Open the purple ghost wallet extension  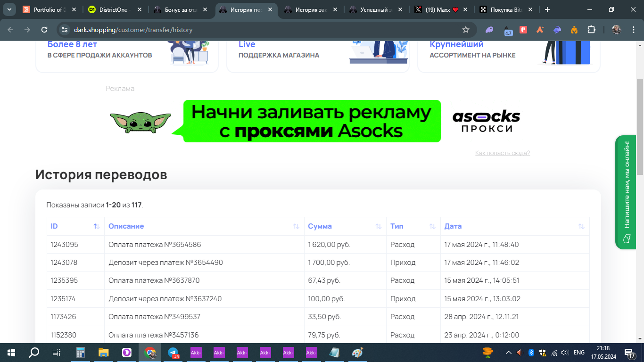[490, 30]
